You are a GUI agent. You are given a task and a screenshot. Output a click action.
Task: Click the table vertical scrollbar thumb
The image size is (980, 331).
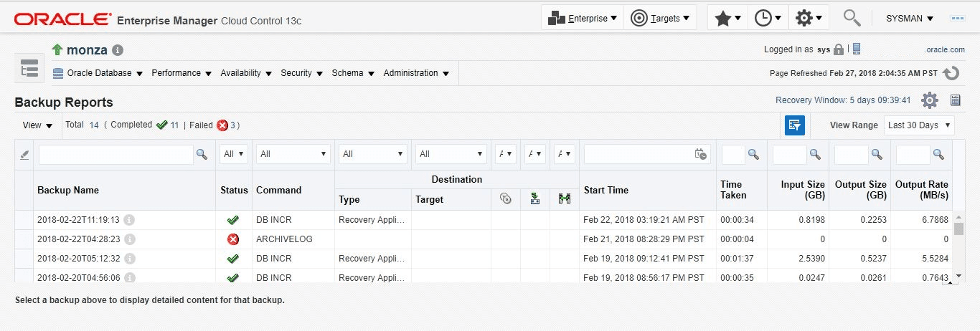coord(958,229)
